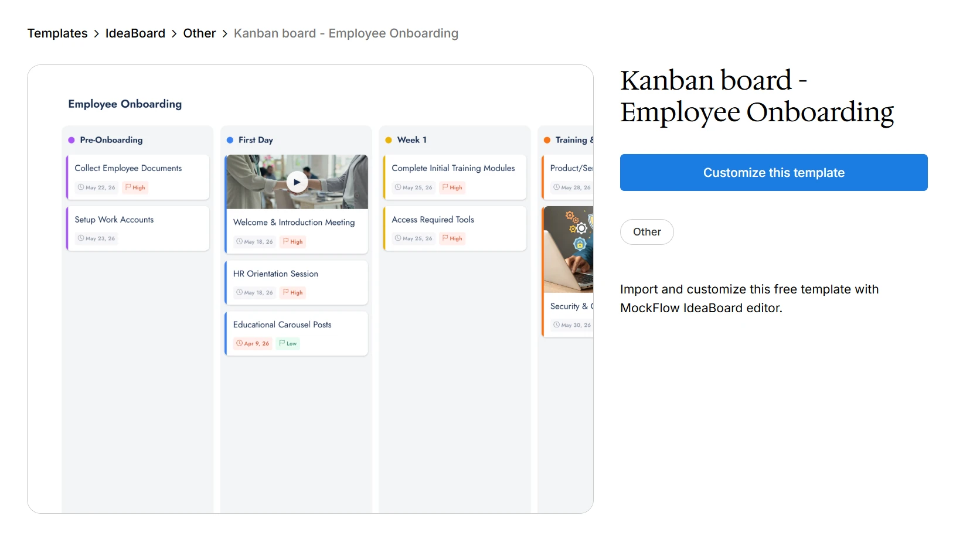Click the May 30, 26 date badge
980x543 pixels.
coord(572,325)
